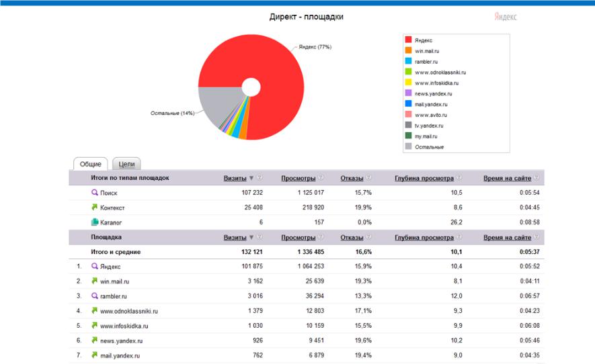The image size is (595, 364).
Task: Switch to the Общие tab
Action: (x=90, y=164)
